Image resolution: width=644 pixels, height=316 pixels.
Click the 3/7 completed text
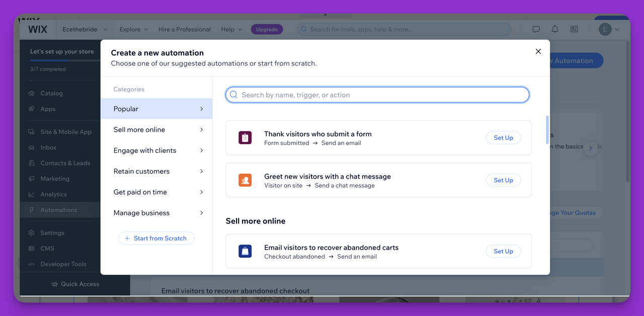pyautogui.click(x=48, y=69)
